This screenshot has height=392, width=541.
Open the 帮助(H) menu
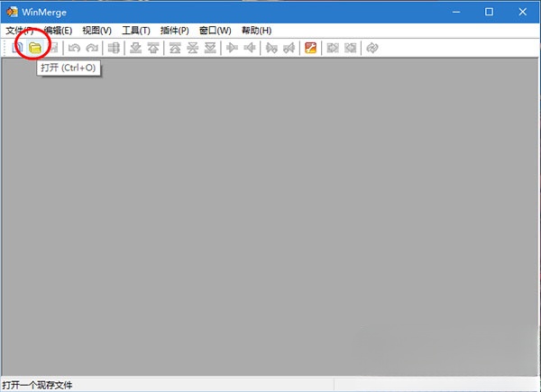point(256,30)
